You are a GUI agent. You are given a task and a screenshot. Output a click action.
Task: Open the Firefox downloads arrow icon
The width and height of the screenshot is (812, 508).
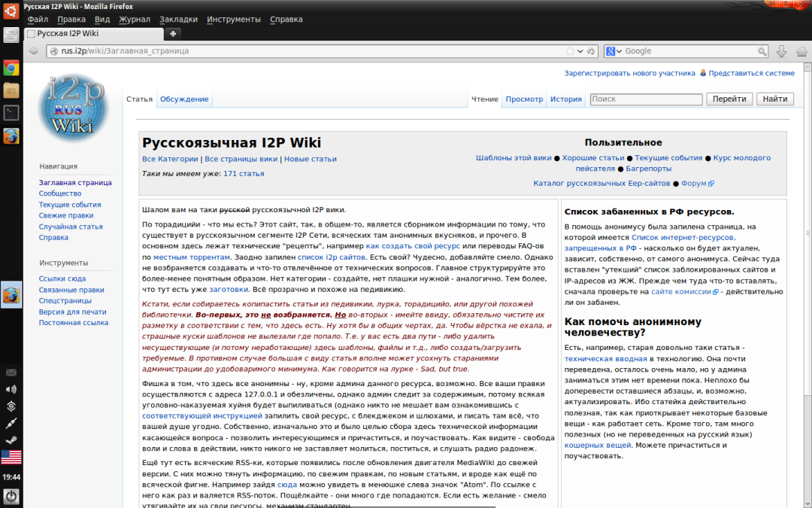(x=781, y=51)
